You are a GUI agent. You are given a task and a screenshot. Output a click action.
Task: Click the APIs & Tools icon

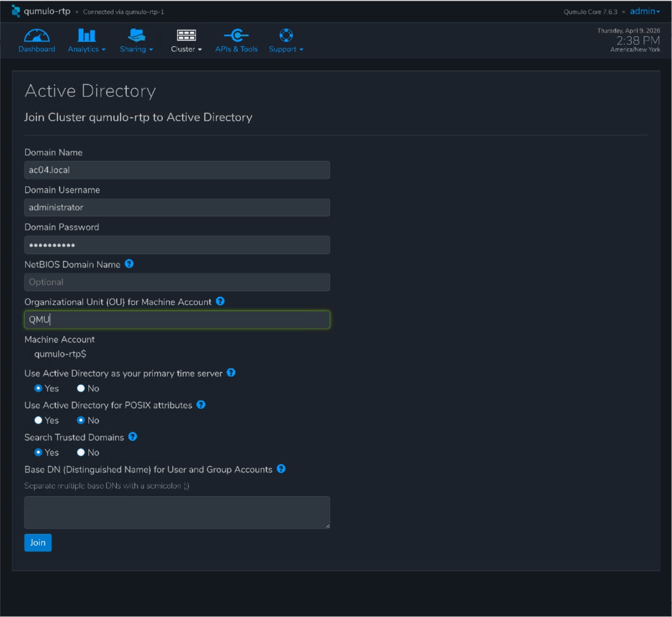(236, 35)
